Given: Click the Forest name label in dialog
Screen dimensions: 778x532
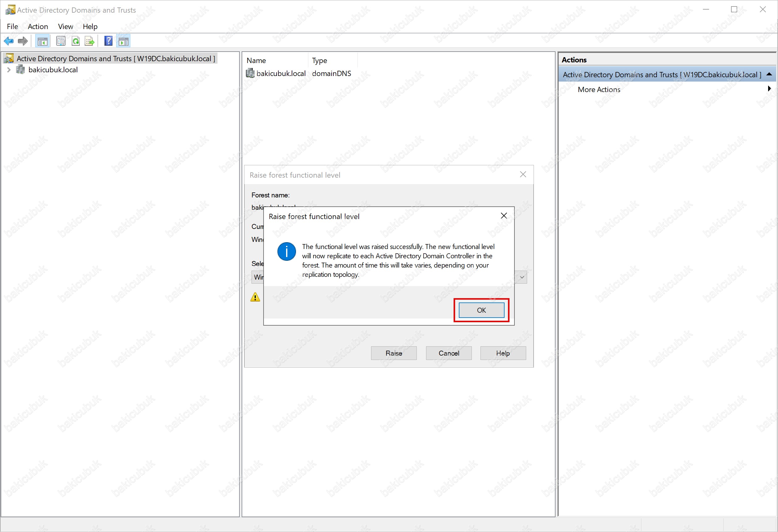Looking at the screenshot, I should click(270, 195).
